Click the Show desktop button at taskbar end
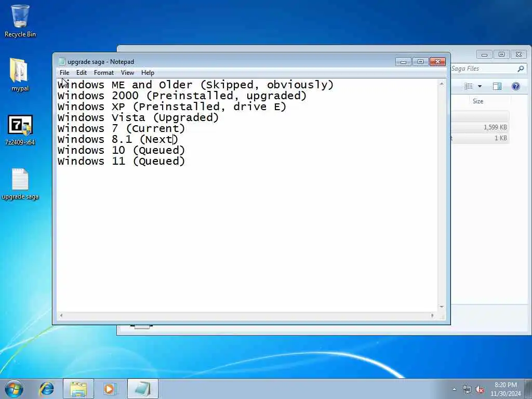Image resolution: width=532 pixels, height=399 pixels. [528, 389]
